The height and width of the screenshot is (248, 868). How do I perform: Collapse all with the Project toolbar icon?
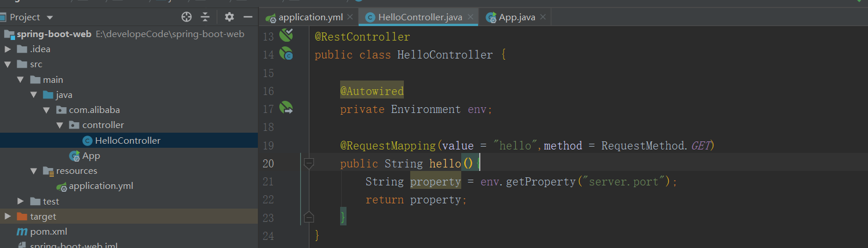(205, 17)
